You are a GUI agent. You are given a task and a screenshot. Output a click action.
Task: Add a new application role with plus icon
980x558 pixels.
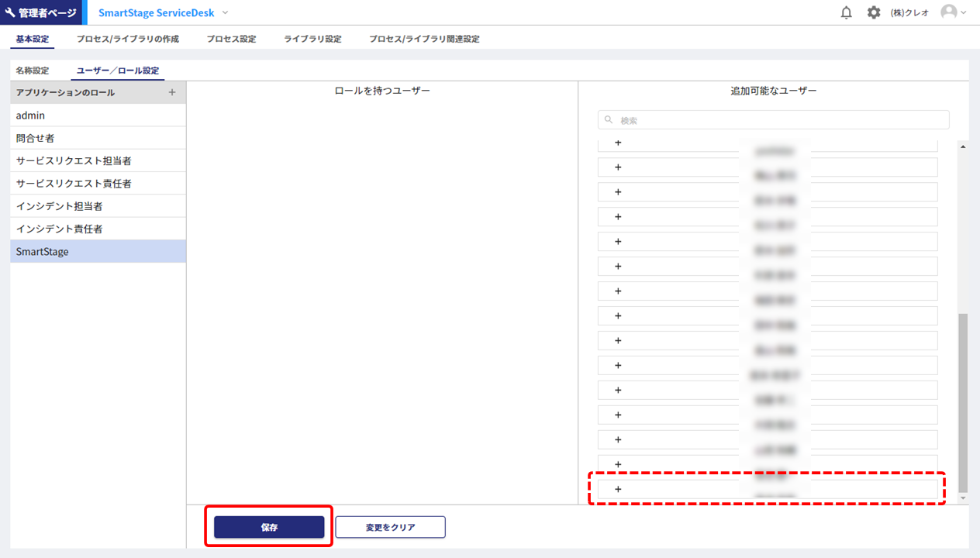pyautogui.click(x=172, y=92)
